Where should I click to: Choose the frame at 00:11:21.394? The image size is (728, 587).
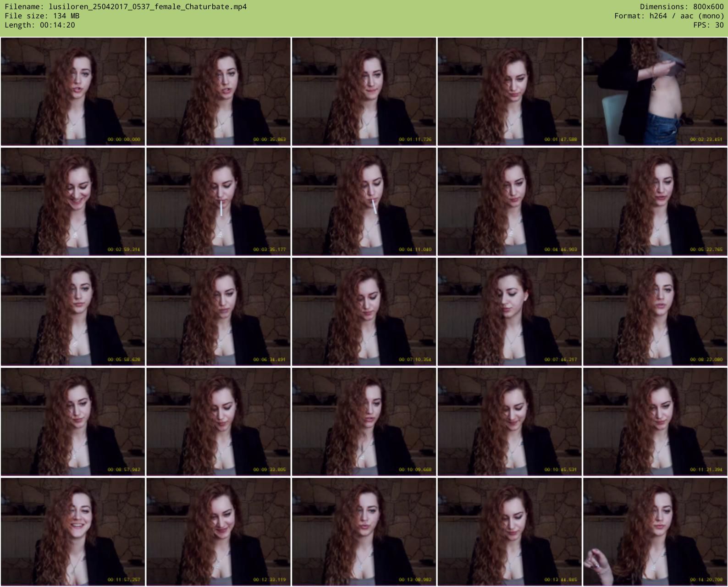pos(655,422)
